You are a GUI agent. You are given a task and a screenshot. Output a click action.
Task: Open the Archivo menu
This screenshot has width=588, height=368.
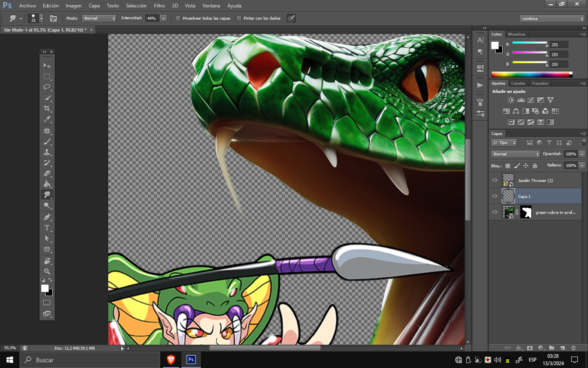(27, 6)
